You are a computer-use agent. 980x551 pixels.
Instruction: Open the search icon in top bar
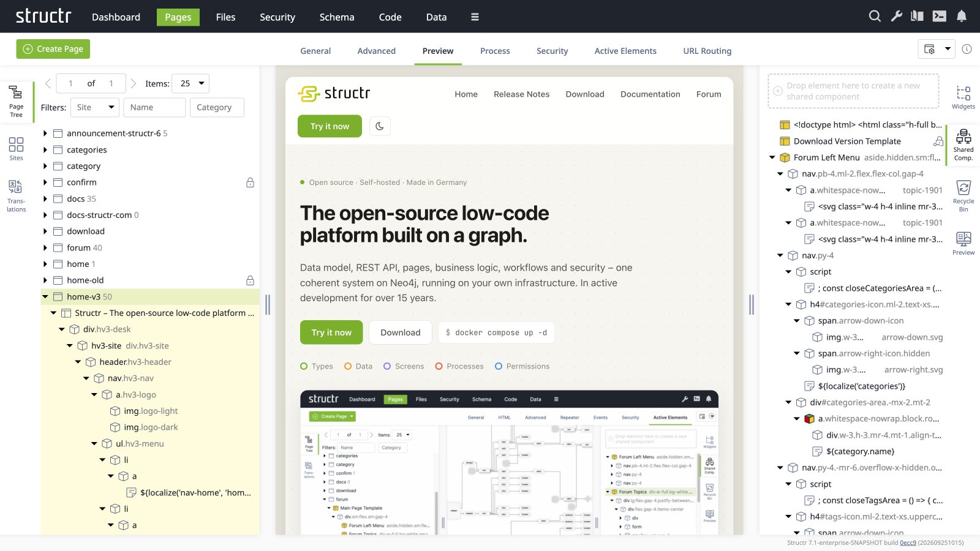(875, 17)
